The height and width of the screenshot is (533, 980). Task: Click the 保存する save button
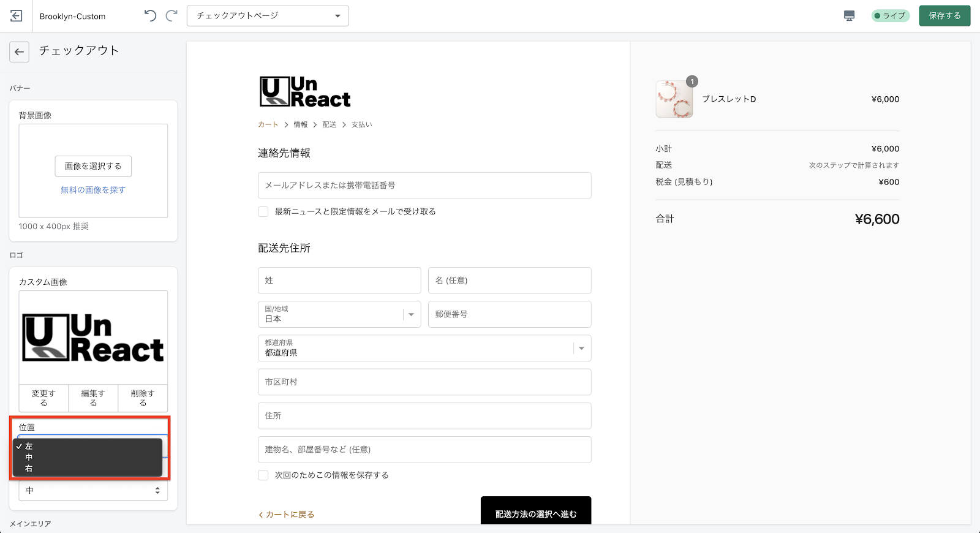[944, 16]
